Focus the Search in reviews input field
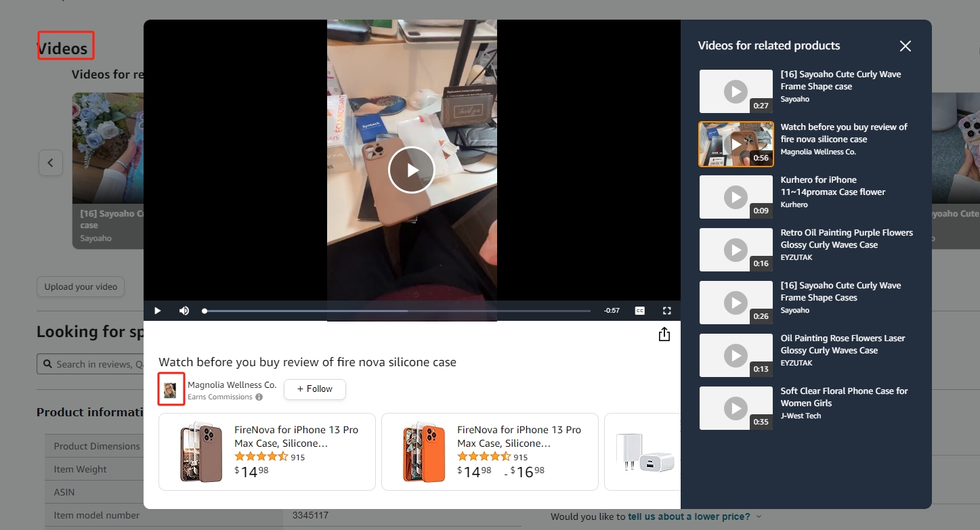 coord(90,364)
